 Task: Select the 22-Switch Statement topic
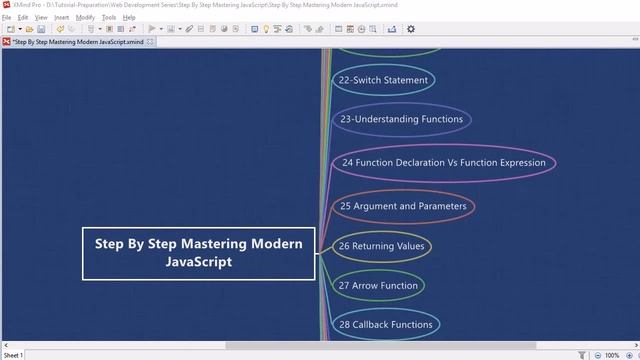[x=383, y=80]
